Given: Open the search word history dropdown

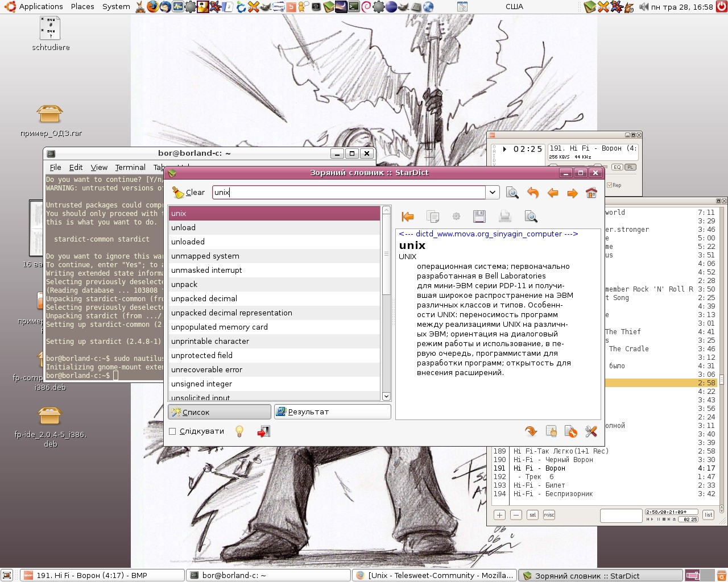Looking at the screenshot, I should point(493,193).
